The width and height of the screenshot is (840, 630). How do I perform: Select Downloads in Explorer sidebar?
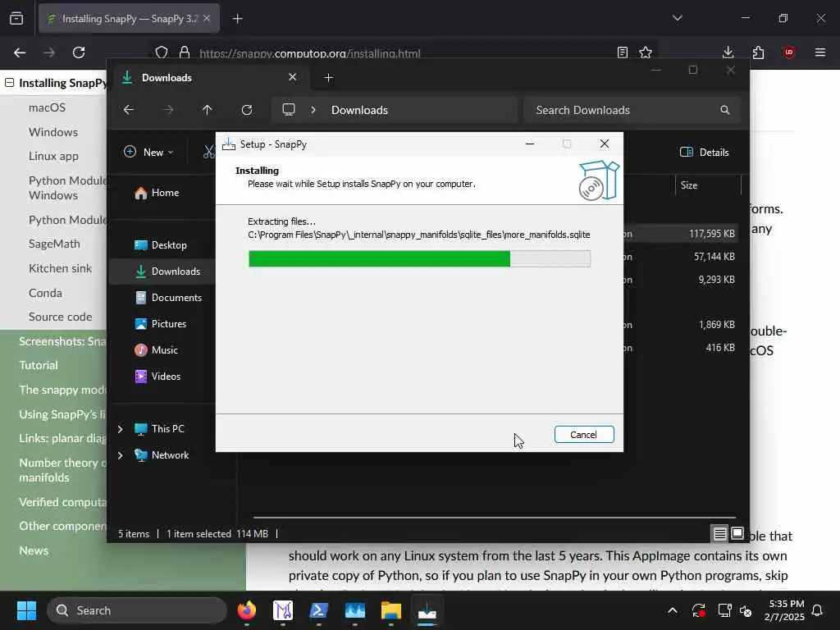(167, 272)
